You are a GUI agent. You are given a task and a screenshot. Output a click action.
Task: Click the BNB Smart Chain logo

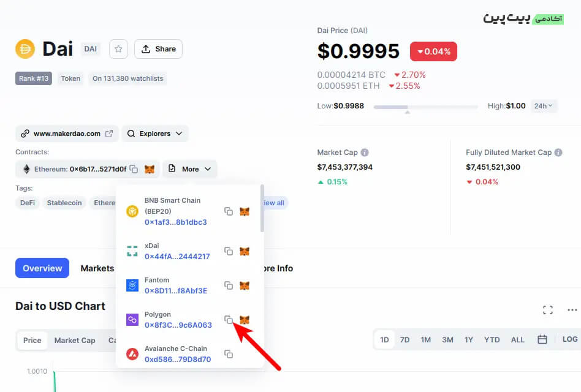click(x=132, y=211)
